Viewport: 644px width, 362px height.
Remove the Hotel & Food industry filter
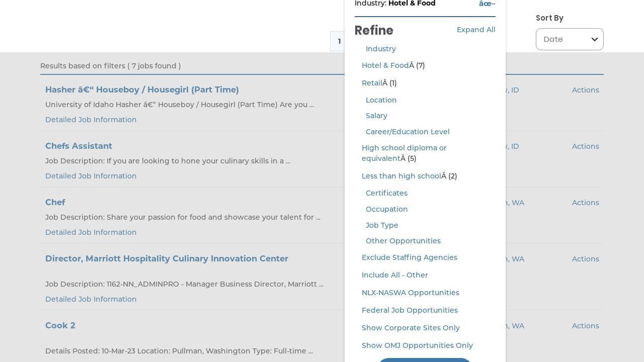pos(487,4)
